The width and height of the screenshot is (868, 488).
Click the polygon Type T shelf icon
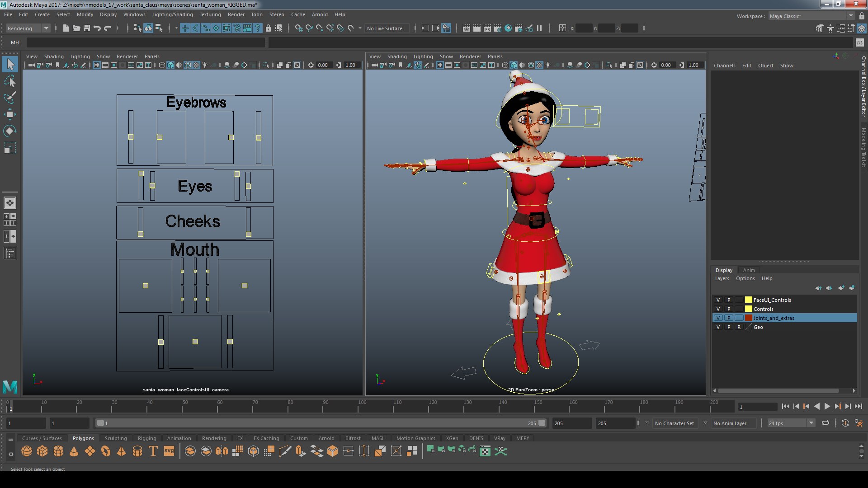click(x=153, y=451)
